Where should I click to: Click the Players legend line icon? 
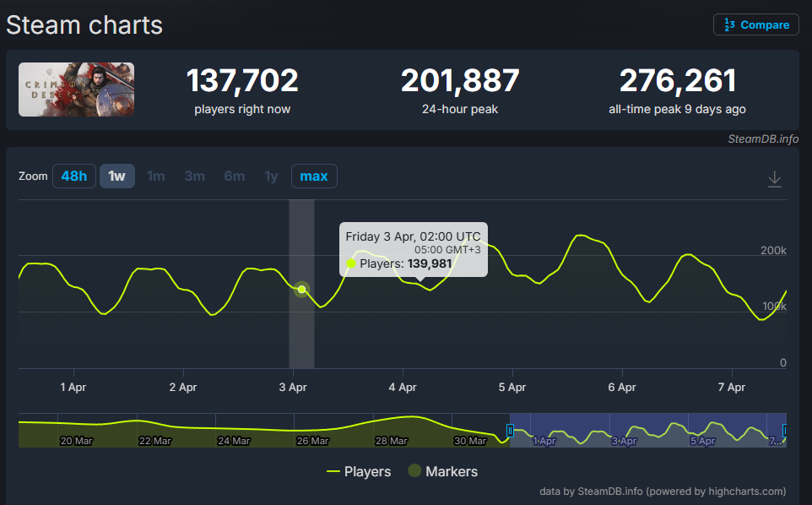333,471
